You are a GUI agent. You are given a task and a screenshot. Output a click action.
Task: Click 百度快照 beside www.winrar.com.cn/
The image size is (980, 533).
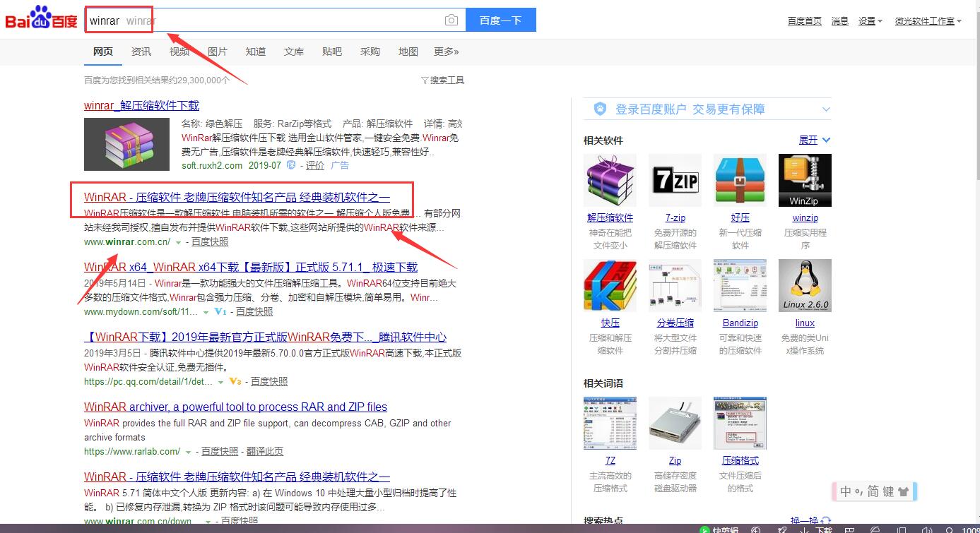[x=210, y=241]
